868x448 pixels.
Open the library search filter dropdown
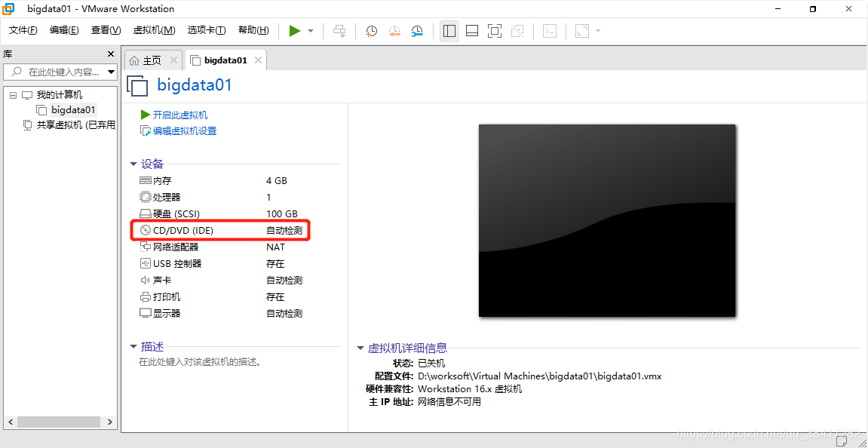[x=112, y=72]
